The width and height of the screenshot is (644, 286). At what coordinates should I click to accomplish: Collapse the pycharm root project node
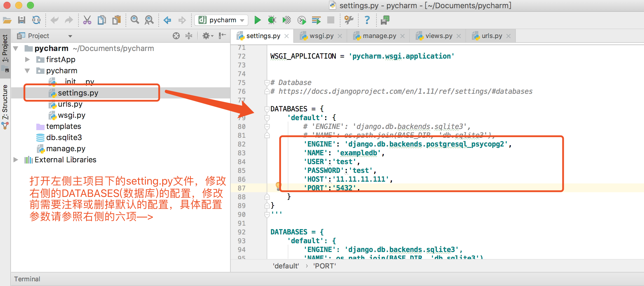[x=16, y=48]
